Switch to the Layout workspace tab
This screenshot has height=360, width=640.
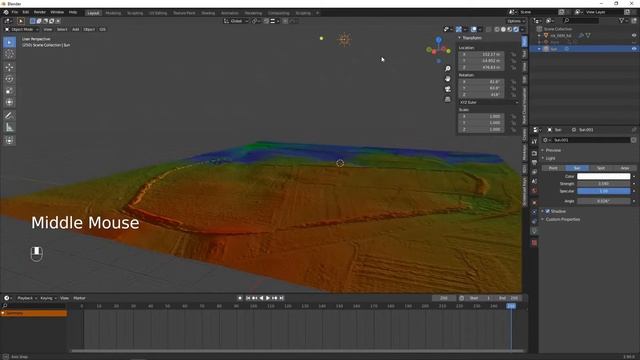(93, 13)
